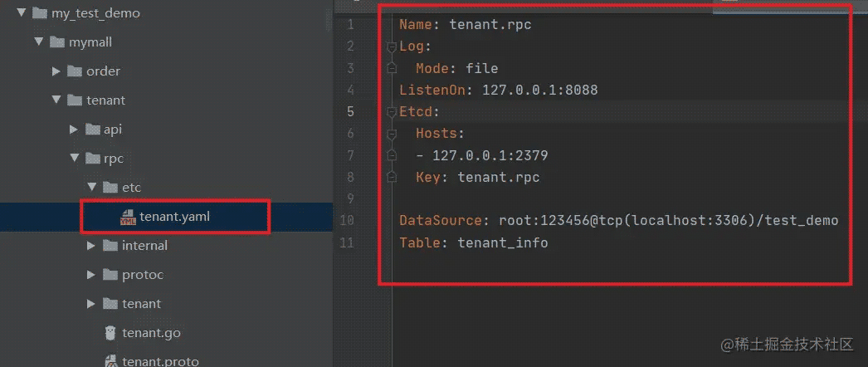Click the order folder icon
The height and width of the screenshot is (367, 868).
75,71
